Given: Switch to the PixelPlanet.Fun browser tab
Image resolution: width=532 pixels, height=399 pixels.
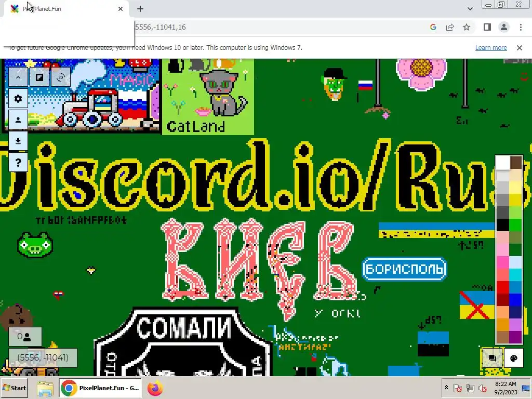Looking at the screenshot, I should point(64,9).
